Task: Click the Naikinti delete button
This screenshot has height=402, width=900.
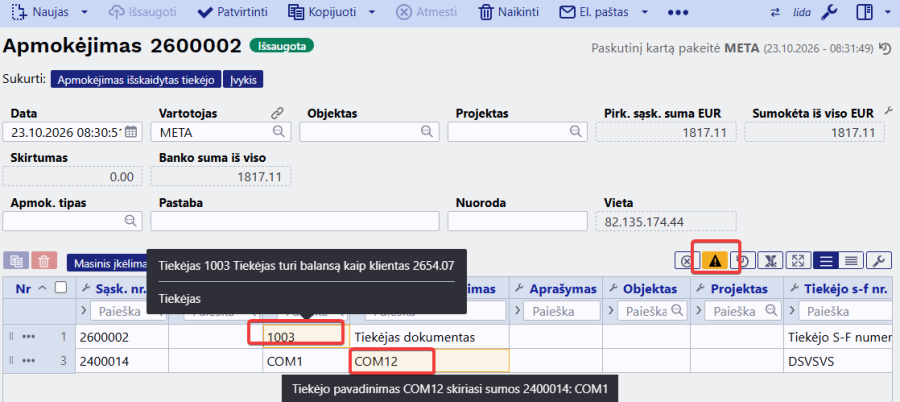Action: pyautogui.click(x=509, y=12)
